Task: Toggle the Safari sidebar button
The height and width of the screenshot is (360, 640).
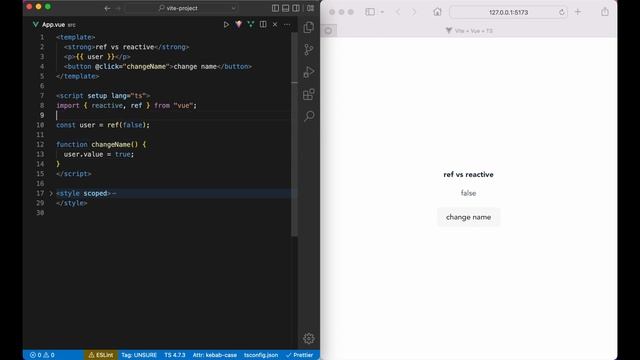Action: tap(370, 12)
